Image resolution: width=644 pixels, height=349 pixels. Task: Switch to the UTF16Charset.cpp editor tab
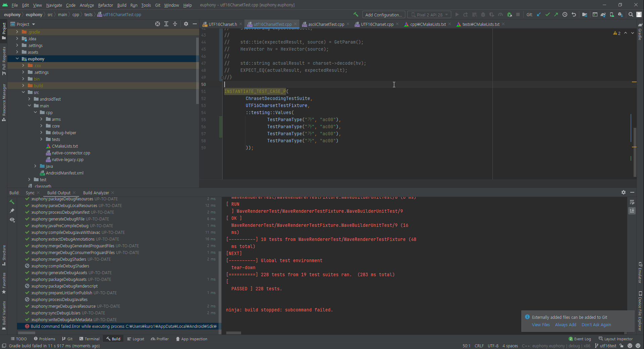(377, 24)
